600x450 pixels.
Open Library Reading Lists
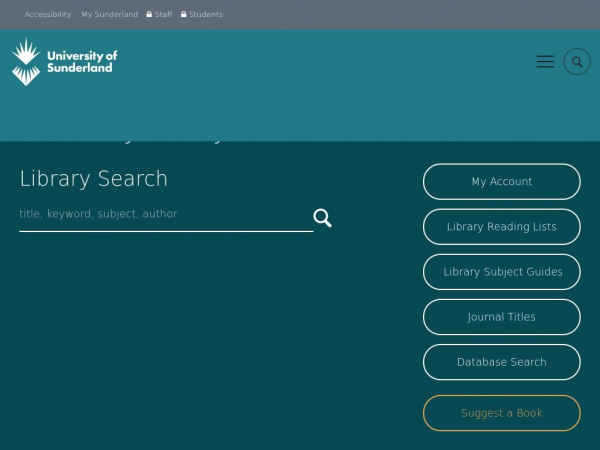[x=502, y=227]
